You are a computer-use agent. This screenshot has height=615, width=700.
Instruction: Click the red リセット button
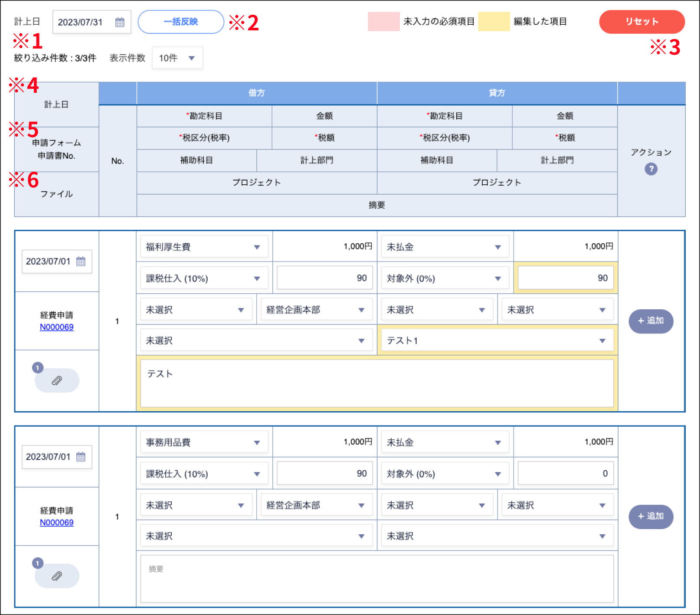(x=642, y=22)
